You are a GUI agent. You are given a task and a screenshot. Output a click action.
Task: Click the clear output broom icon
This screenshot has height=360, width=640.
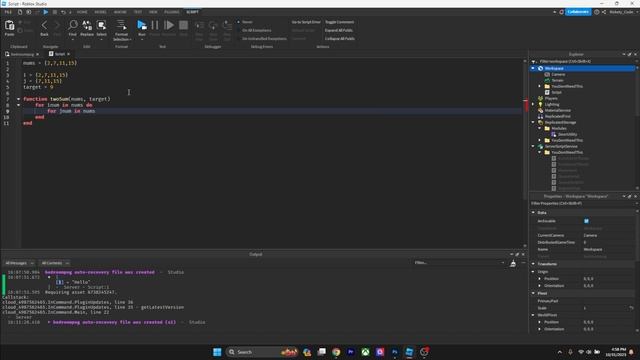pos(513,264)
